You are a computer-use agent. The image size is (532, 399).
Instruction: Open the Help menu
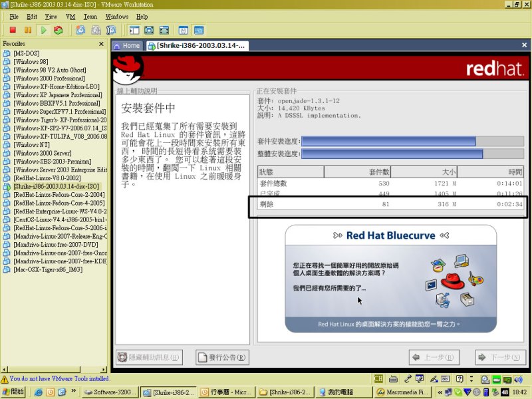pos(142,17)
